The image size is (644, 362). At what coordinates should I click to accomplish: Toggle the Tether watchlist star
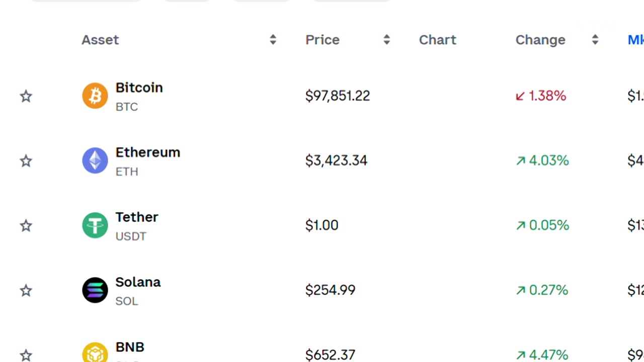26,226
